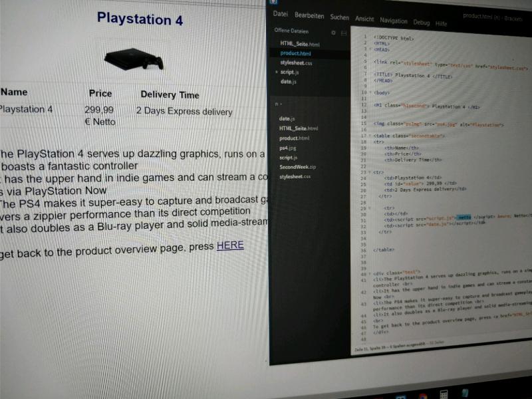Collapse the tr block at line 29
The width and height of the screenshot is (532, 399).
pyautogui.click(x=370, y=208)
